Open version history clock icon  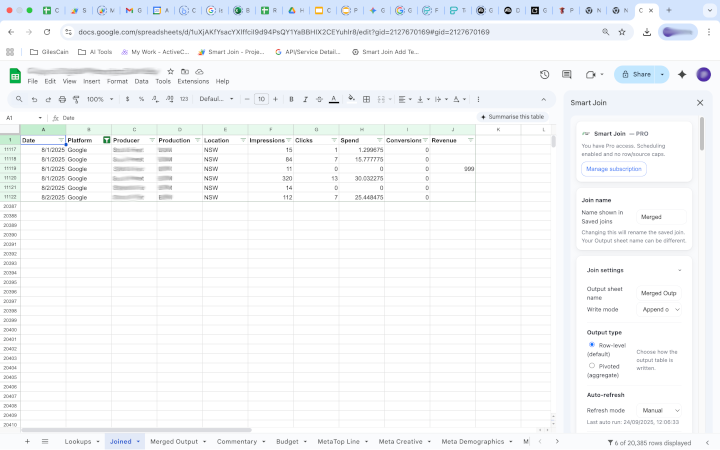point(545,74)
